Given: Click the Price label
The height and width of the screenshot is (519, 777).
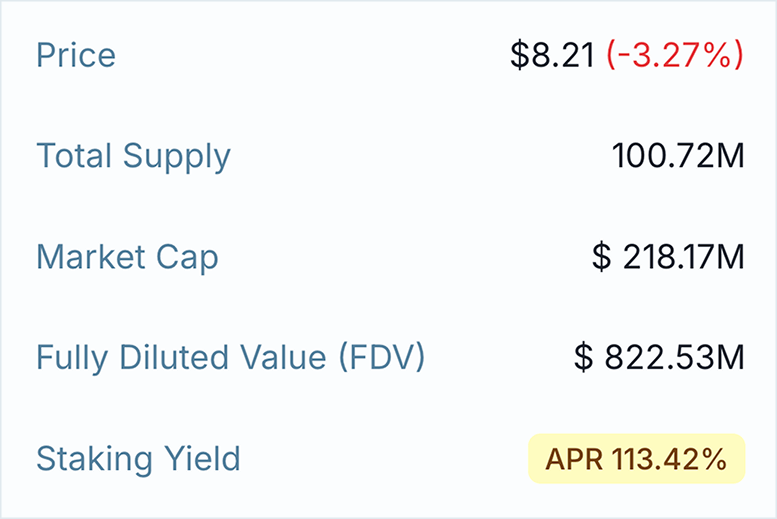Looking at the screenshot, I should (x=76, y=55).
